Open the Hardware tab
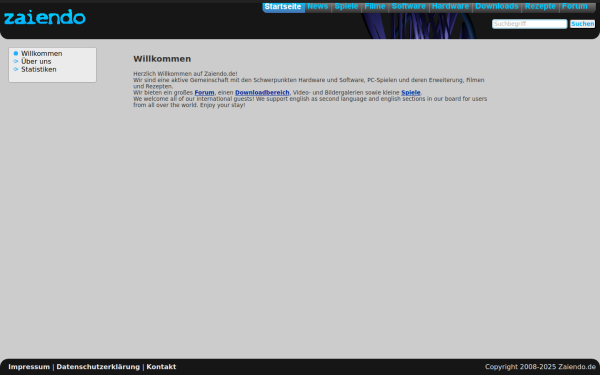The height and width of the screenshot is (375, 600). (x=450, y=7)
